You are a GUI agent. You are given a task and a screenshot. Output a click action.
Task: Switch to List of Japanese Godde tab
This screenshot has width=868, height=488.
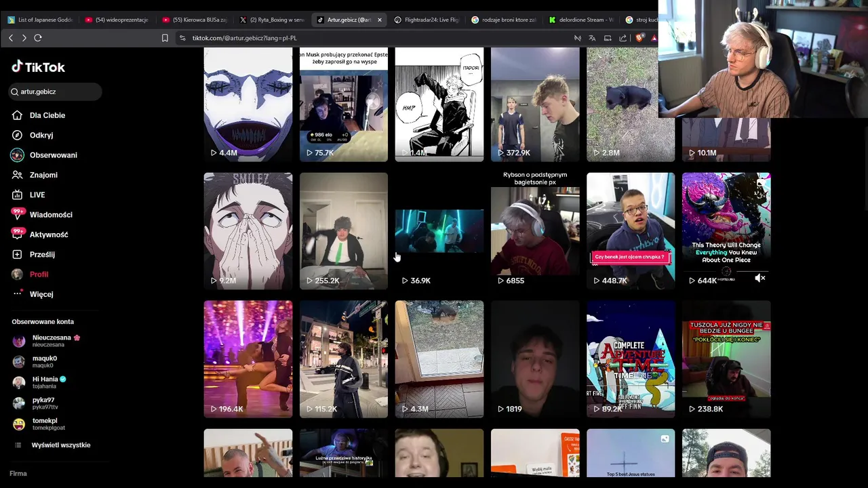tap(40, 20)
